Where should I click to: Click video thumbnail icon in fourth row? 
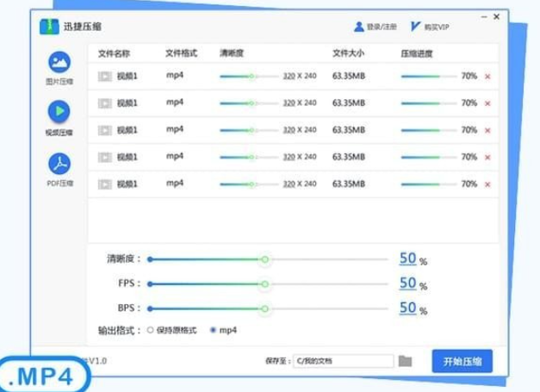[105, 157]
